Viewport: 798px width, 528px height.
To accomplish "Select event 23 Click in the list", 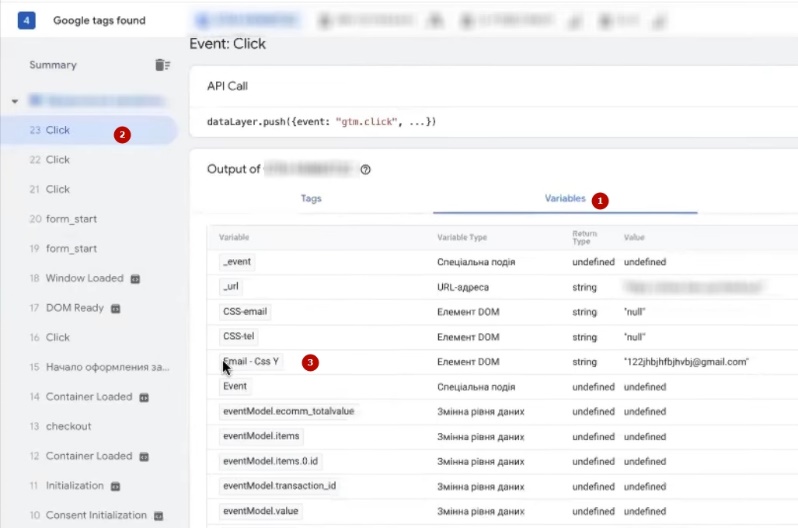I will [x=58, y=131].
